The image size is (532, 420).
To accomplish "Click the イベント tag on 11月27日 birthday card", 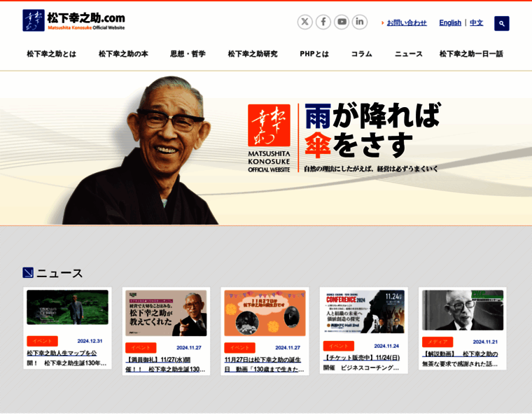I will pos(239,348).
